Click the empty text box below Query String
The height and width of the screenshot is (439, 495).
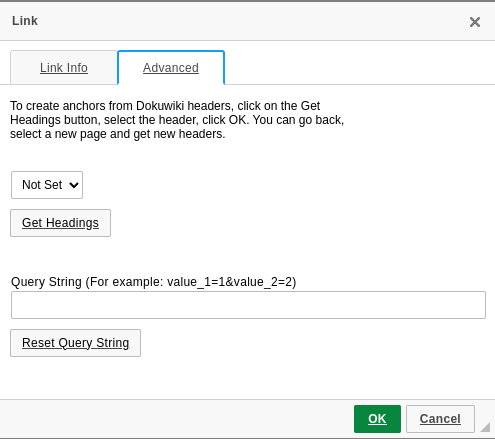(x=248, y=305)
